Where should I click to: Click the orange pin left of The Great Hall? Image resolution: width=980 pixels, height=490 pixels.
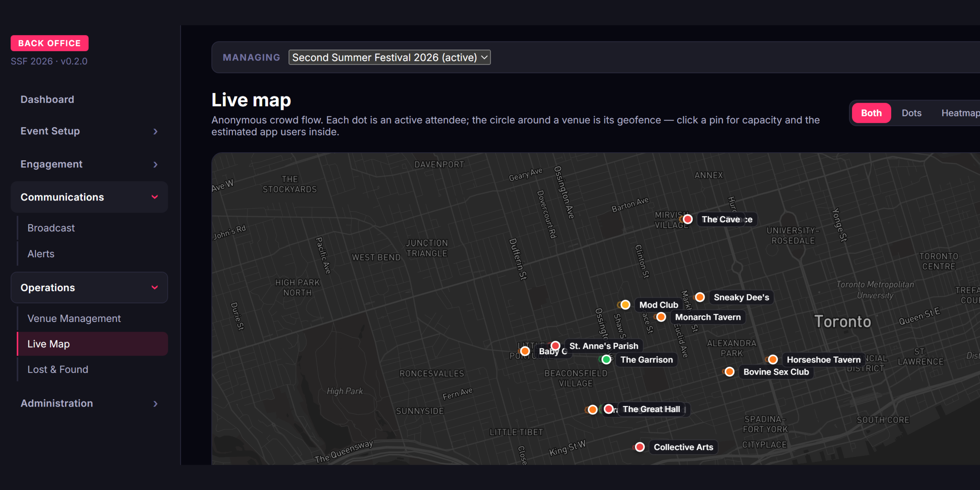pyautogui.click(x=592, y=410)
